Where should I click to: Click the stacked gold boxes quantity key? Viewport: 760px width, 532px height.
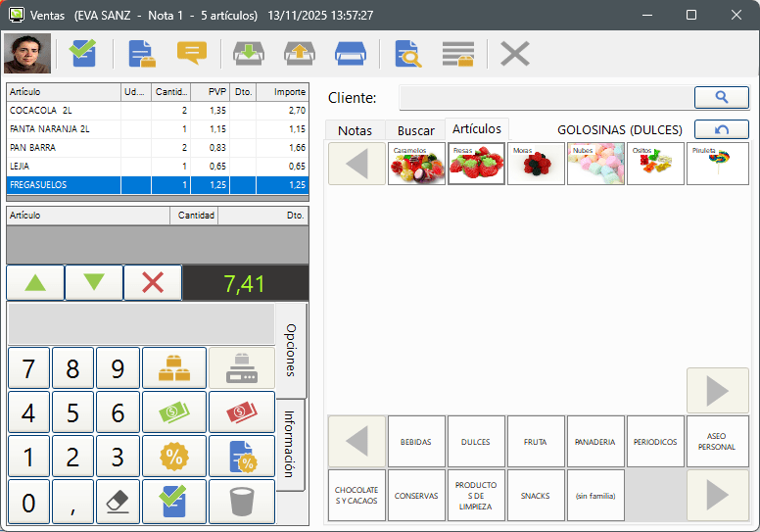pyautogui.click(x=174, y=367)
